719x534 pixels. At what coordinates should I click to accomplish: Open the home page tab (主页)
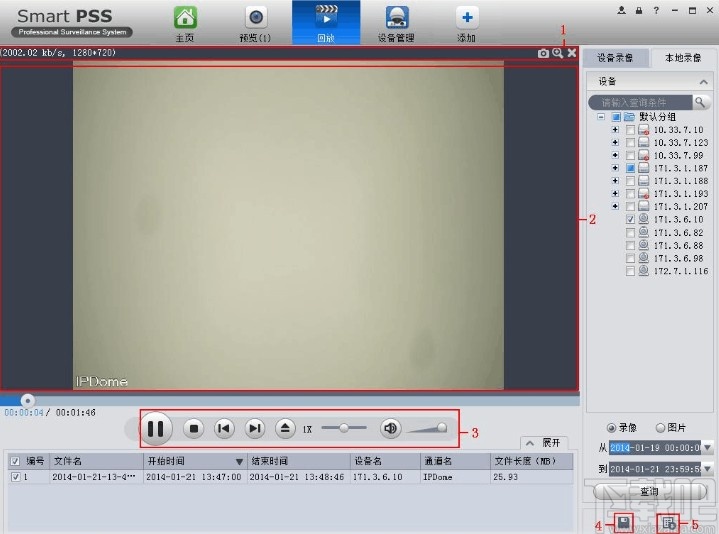pyautogui.click(x=185, y=24)
